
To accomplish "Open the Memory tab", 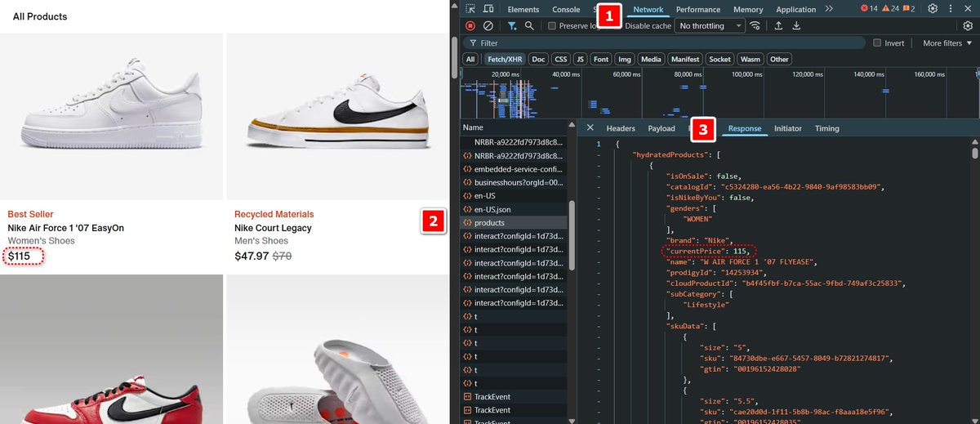I will click(x=748, y=10).
